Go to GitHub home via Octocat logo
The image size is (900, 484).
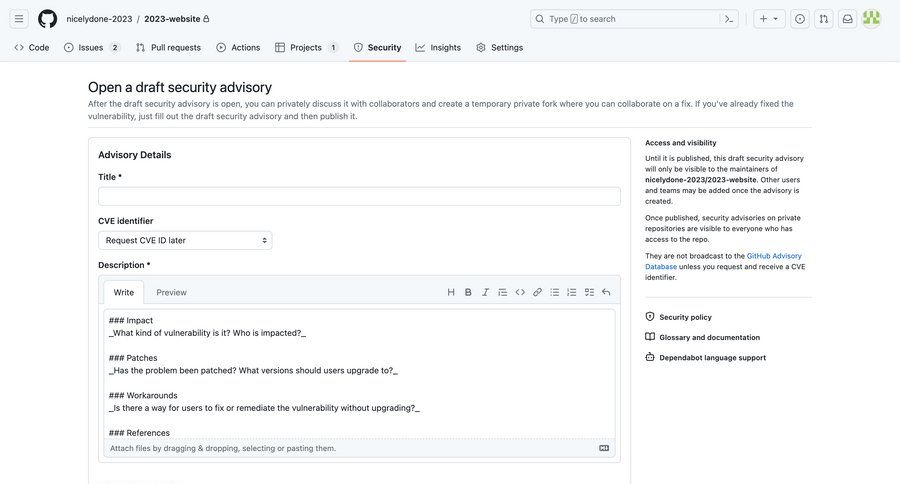pyautogui.click(x=48, y=19)
